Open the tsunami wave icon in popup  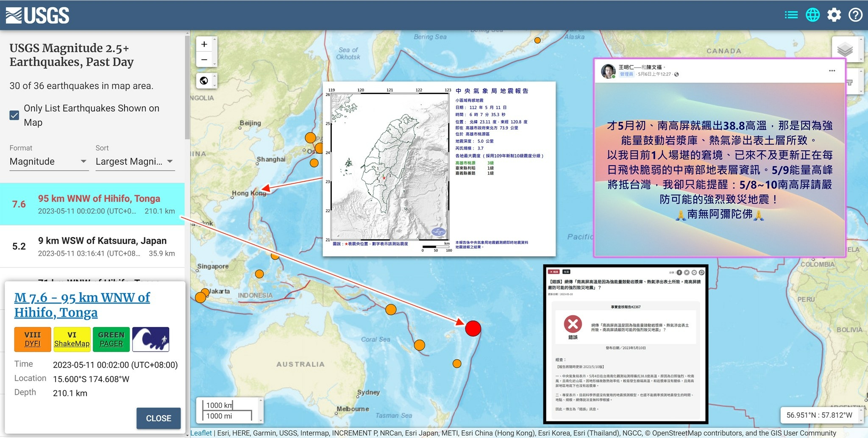coord(150,339)
